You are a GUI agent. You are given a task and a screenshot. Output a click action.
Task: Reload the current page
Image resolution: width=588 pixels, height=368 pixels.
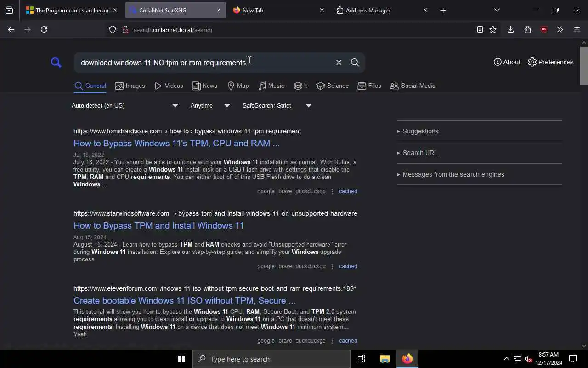point(44,29)
